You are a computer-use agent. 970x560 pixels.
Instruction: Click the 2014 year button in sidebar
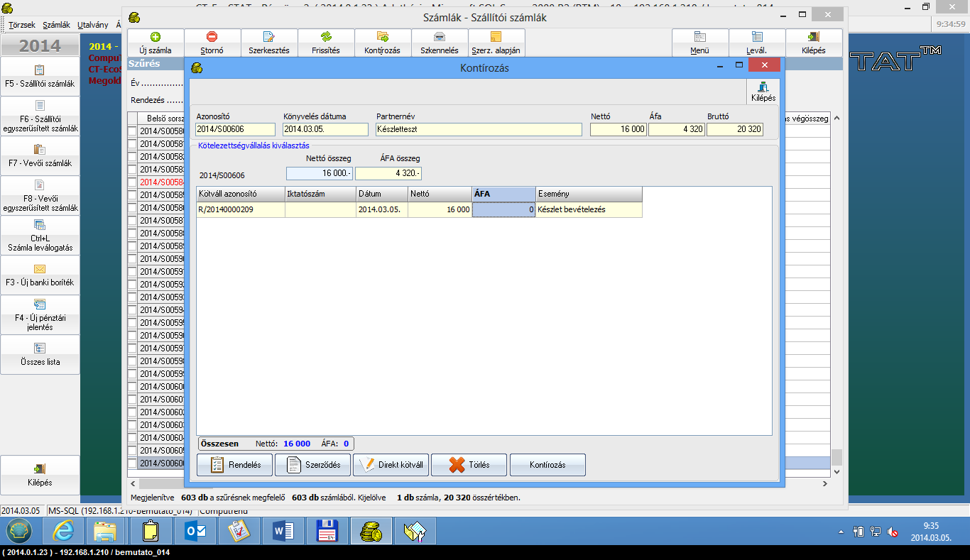tap(40, 46)
